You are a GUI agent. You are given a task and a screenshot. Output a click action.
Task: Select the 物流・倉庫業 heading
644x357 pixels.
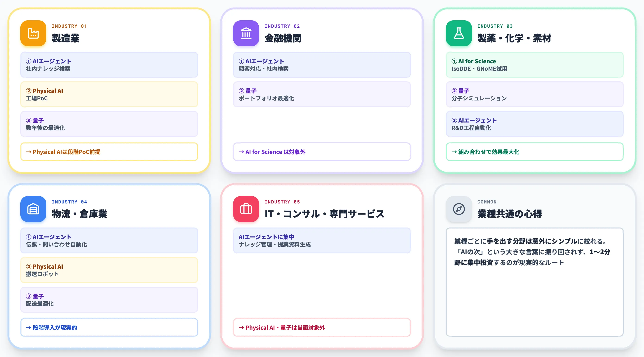click(x=80, y=214)
